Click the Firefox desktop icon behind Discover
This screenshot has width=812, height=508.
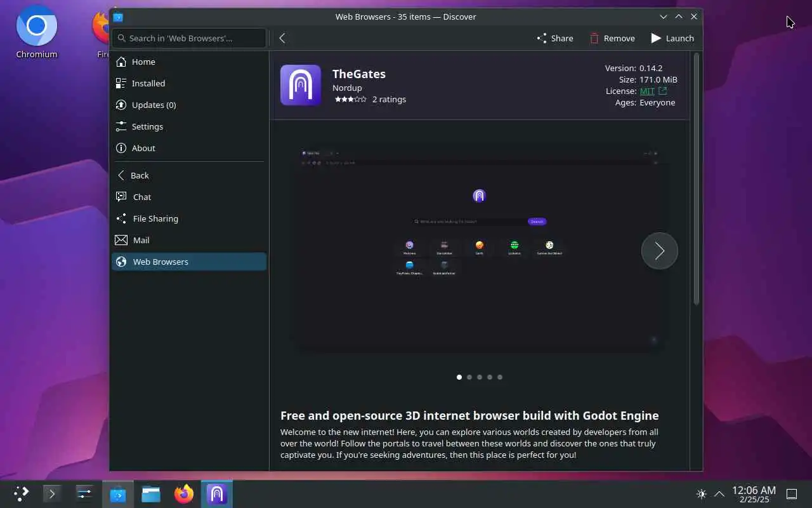[101, 33]
